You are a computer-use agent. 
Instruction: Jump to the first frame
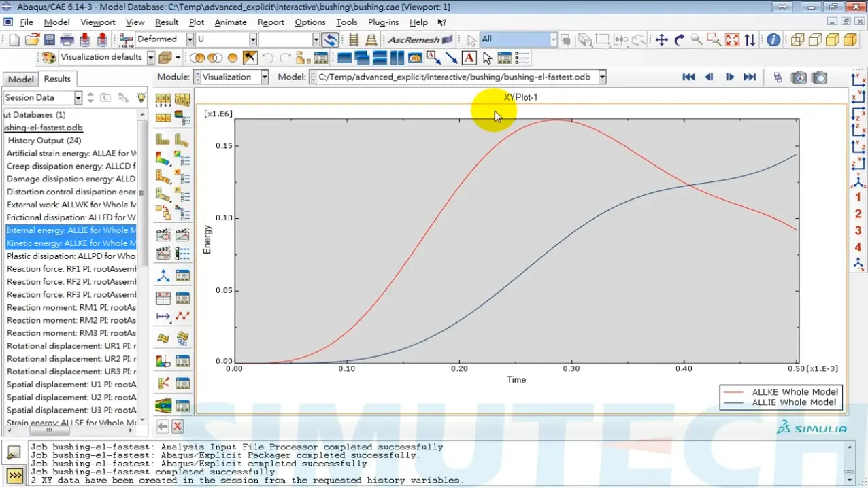tap(688, 77)
